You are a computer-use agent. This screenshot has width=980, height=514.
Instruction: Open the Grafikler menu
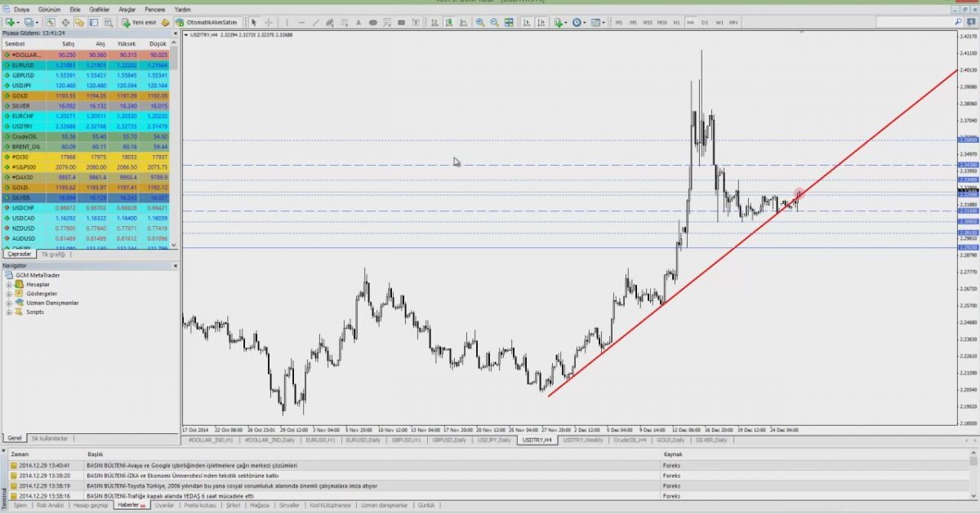(x=100, y=9)
